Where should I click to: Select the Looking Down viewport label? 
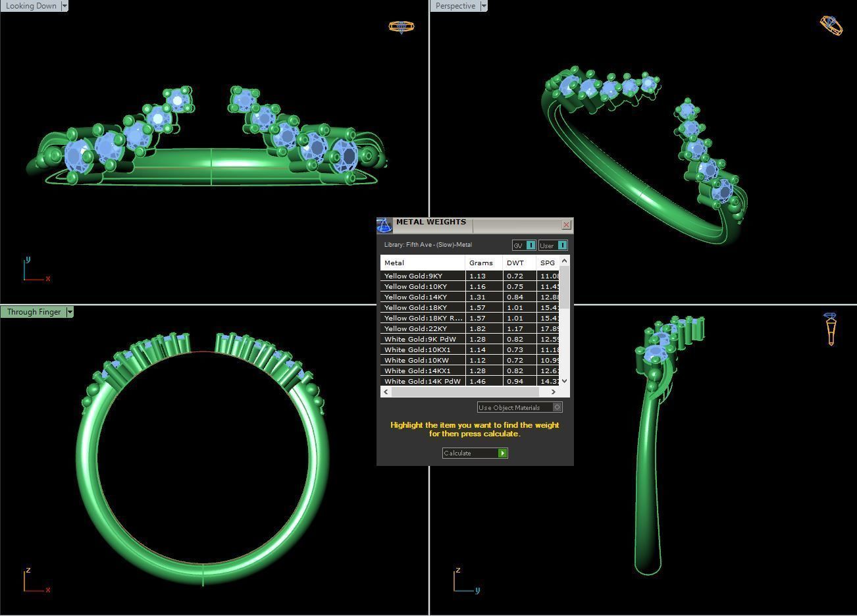click(31, 6)
